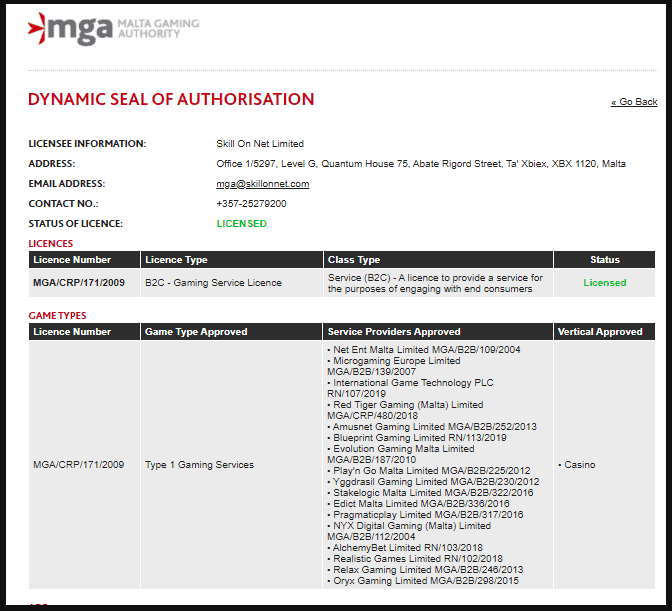Click the Game Type Approved column header

(231, 332)
